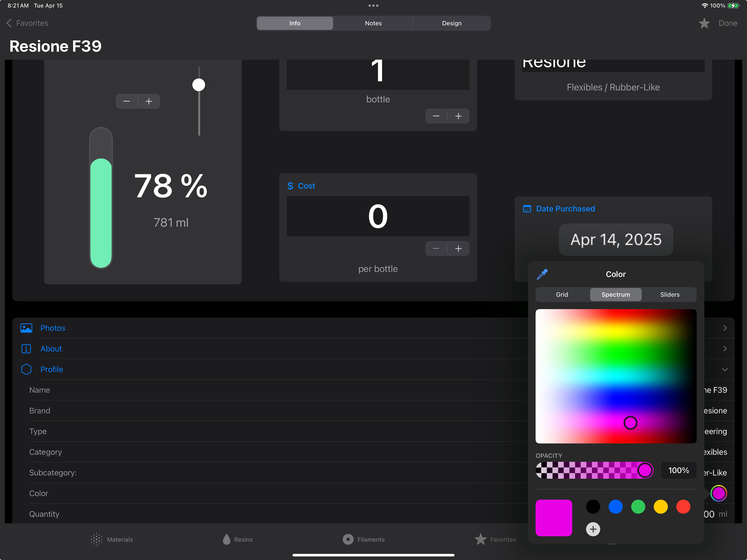Tap the favorite star icon beside Done
Viewport: 747px width, 560px height.
(704, 23)
